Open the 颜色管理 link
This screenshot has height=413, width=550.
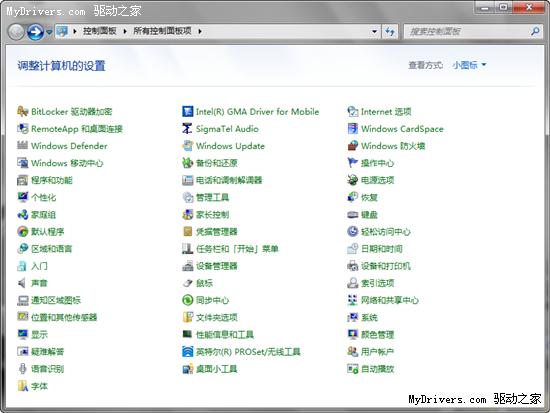click(x=378, y=334)
